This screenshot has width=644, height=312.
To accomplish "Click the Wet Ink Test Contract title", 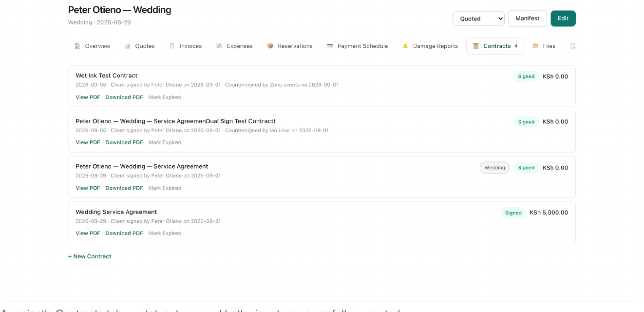I will click(x=107, y=76).
